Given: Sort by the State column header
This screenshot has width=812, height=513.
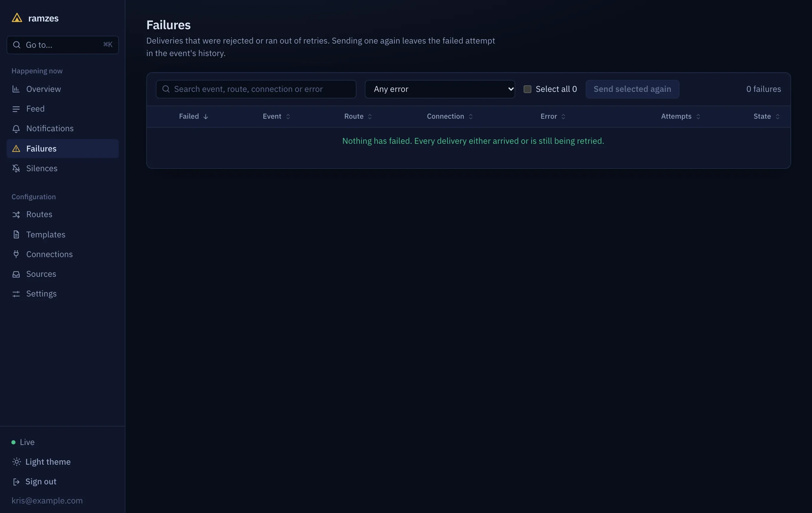Looking at the screenshot, I should point(767,116).
